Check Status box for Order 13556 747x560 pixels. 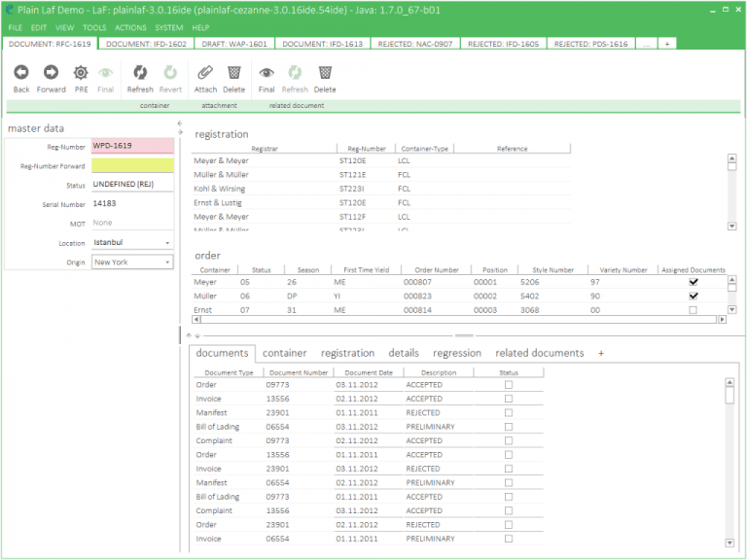509,454
